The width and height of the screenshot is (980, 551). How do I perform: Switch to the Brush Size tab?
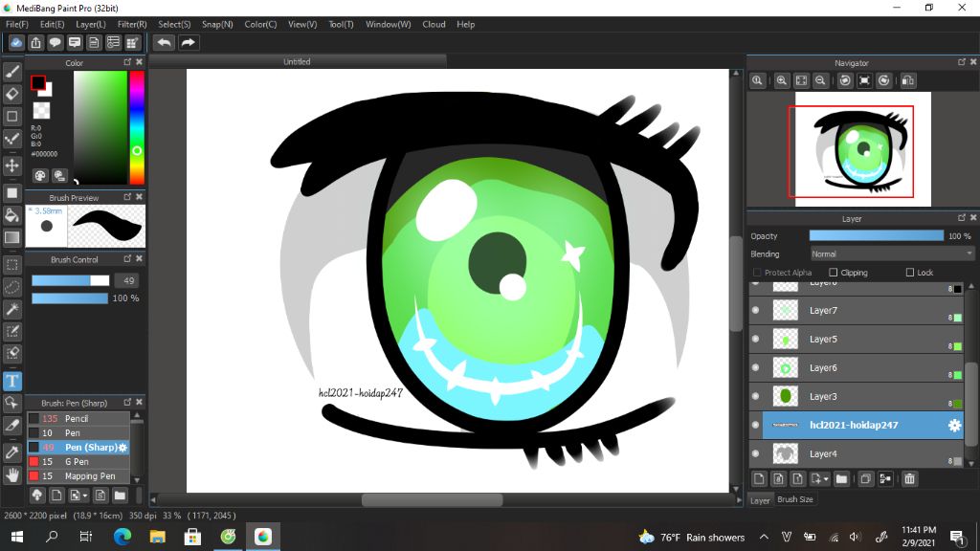point(795,499)
